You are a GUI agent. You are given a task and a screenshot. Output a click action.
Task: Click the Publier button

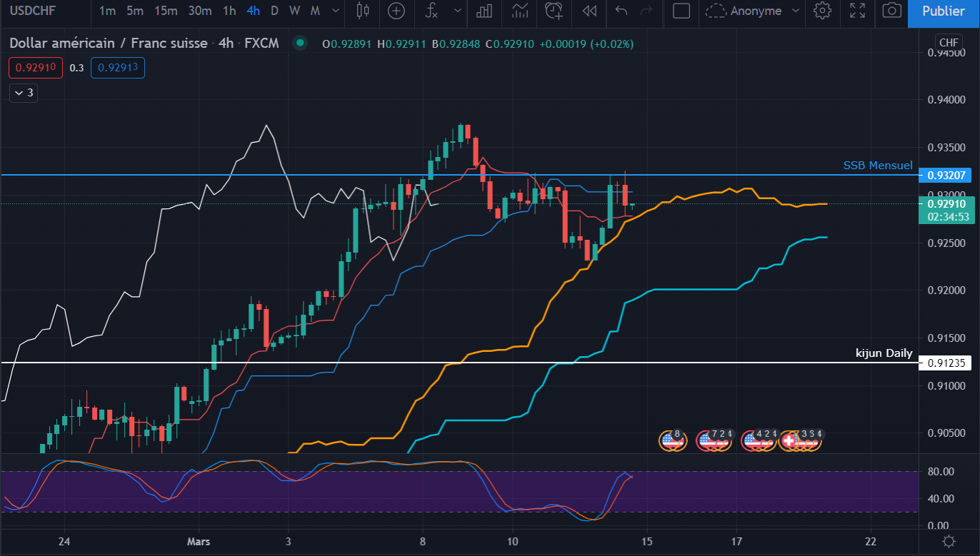click(x=944, y=11)
